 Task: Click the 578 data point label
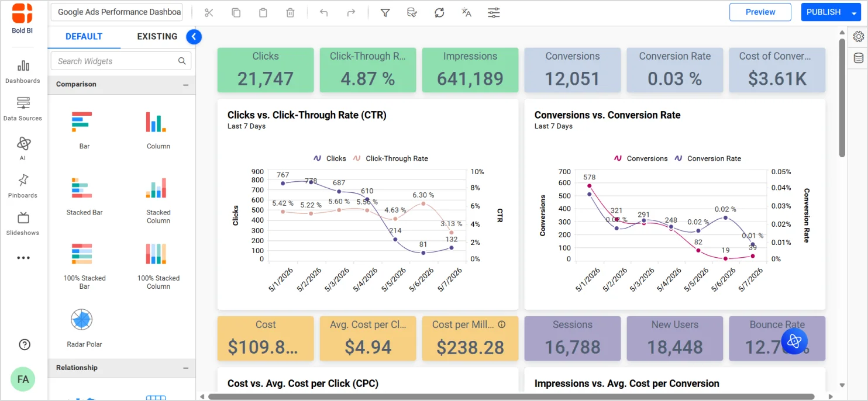coord(590,177)
